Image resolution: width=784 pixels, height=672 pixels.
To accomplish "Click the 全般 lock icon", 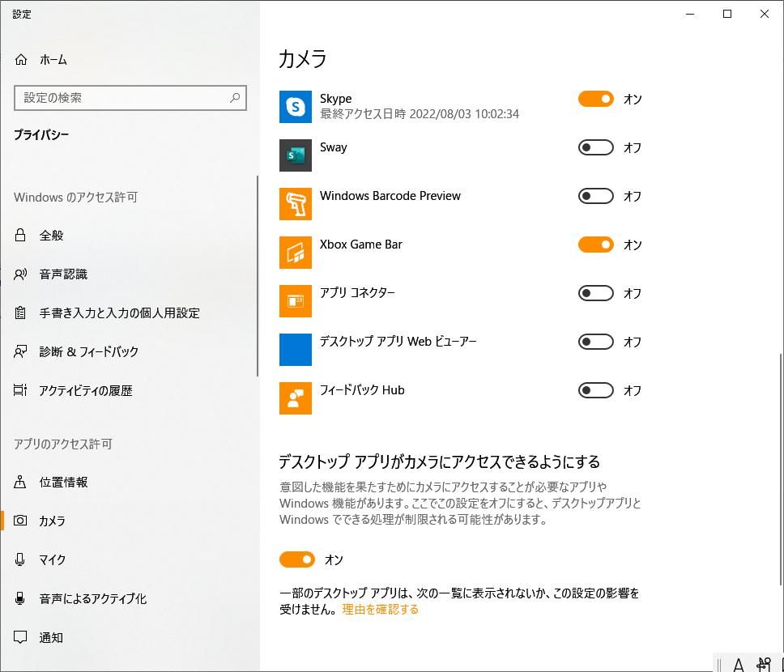I will point(20,235).
